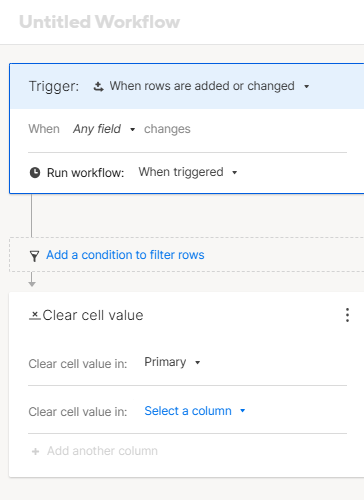
Task: Open the Select a column dropdown
Action: point(195,411)
